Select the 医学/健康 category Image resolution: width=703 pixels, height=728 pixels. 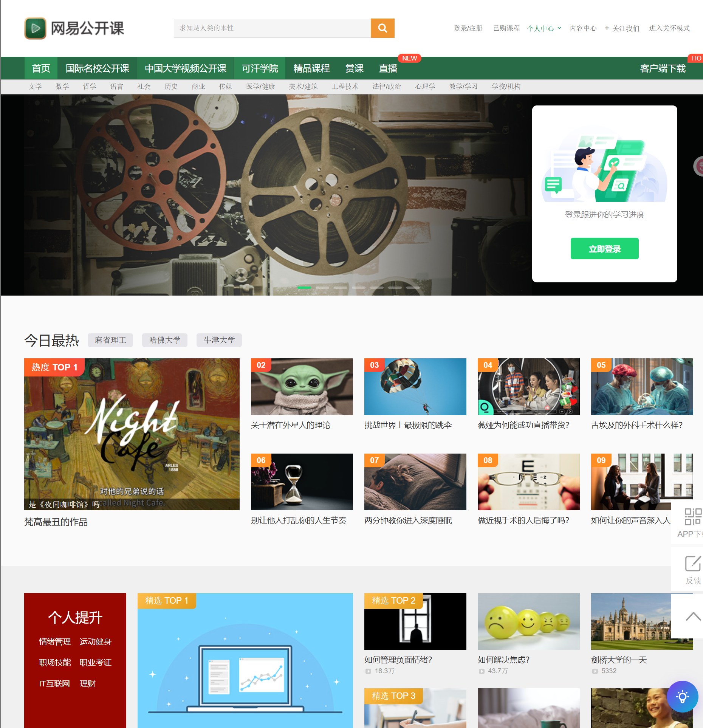[x=260, y=87]
